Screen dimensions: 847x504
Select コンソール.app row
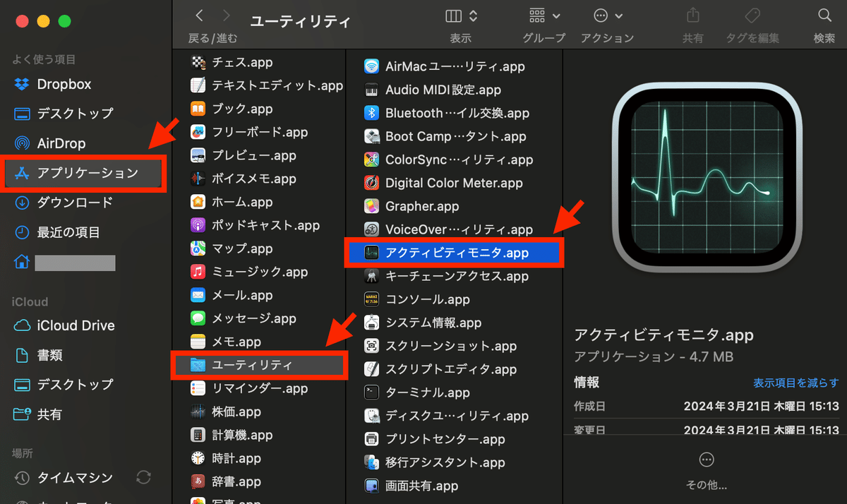pyautogui.click(x=455, y=299)
